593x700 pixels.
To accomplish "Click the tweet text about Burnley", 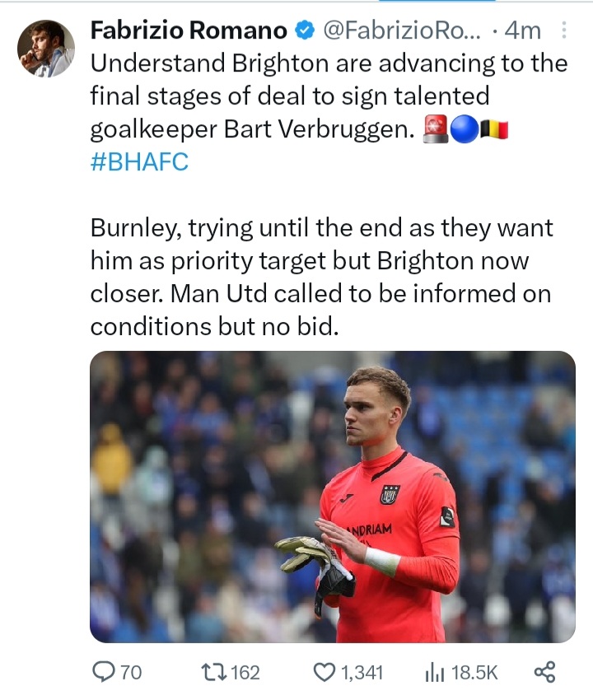I will click(x=322, y=277).
